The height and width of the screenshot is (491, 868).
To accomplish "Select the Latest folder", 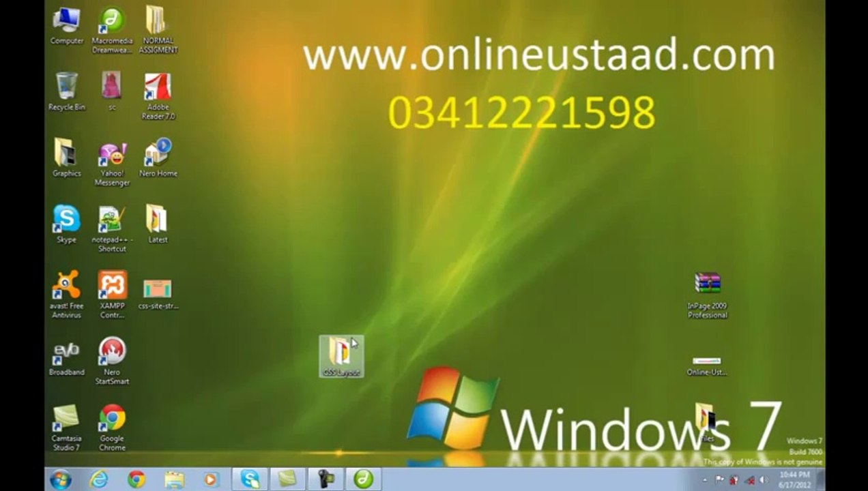I will coord(158,224).
